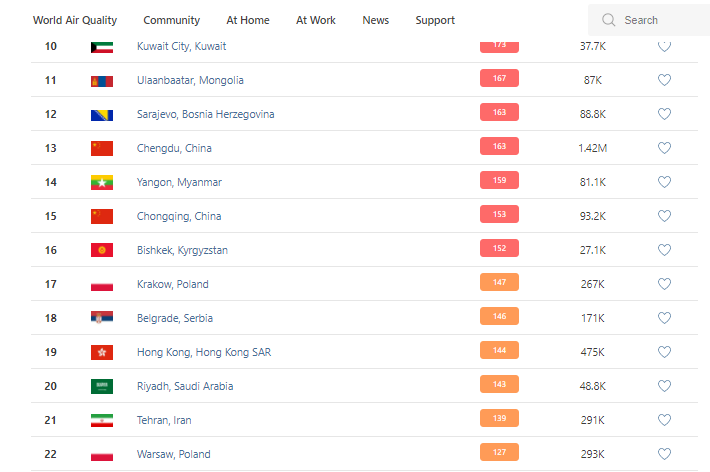Click the Bosnia Herzegovina flag icon
The image size is (710, 472).
102,114
